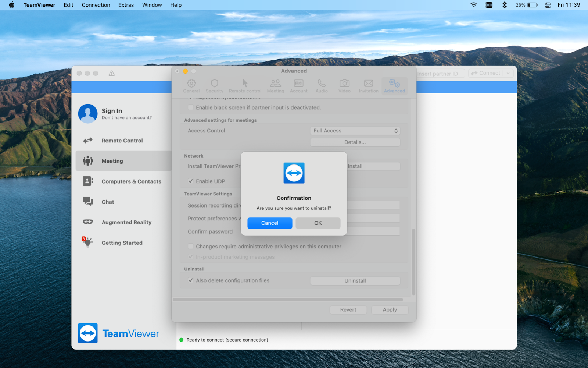Open the General preferences tab
Screen dimensions: 588x368
[191, 86]
